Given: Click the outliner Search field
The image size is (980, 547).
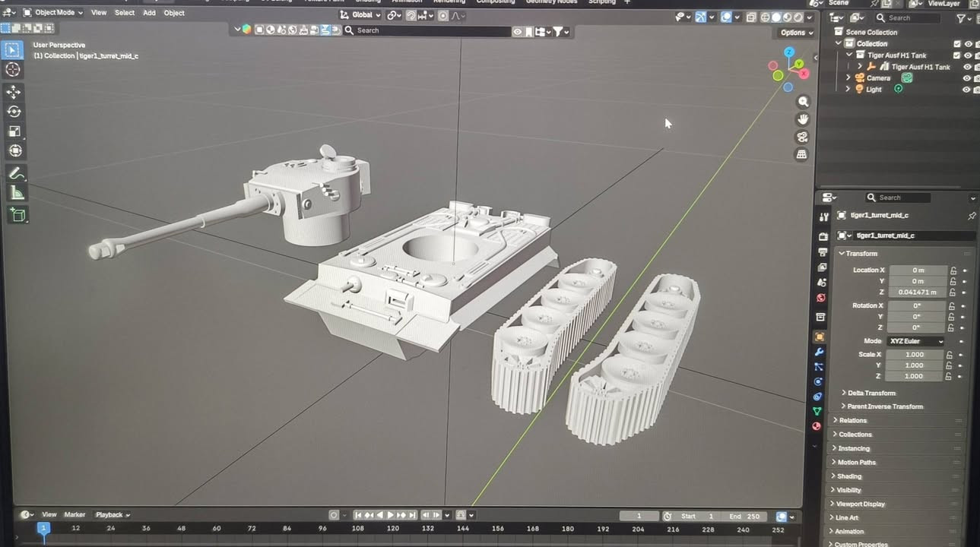Looking at the screenshot, I should [x=909, y=17].
